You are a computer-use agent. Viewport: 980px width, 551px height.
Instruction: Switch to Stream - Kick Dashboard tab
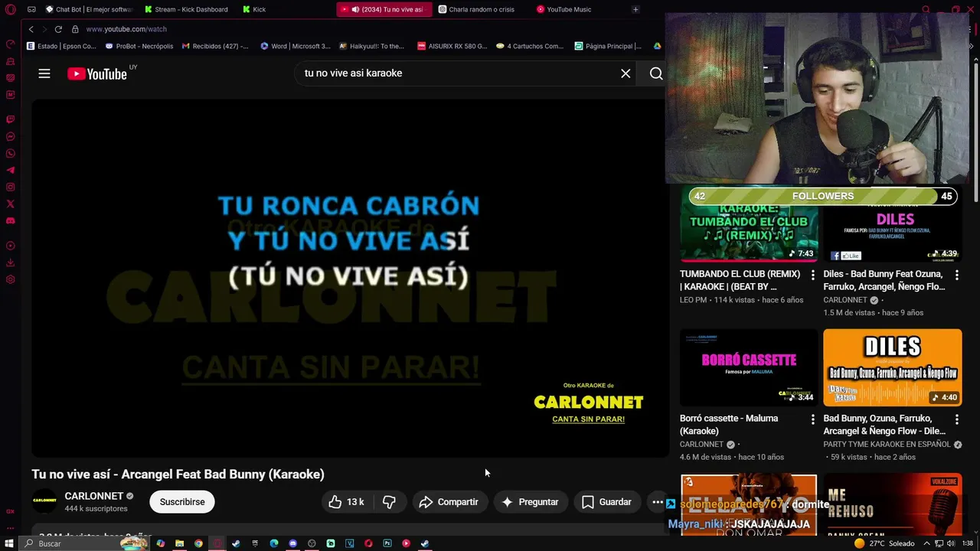pos(186,9)
